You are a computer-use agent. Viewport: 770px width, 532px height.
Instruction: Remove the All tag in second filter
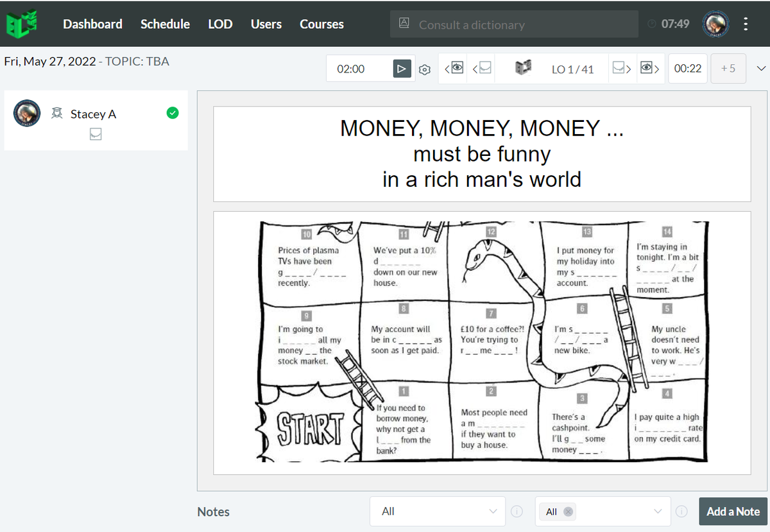[x=568, y=511]
